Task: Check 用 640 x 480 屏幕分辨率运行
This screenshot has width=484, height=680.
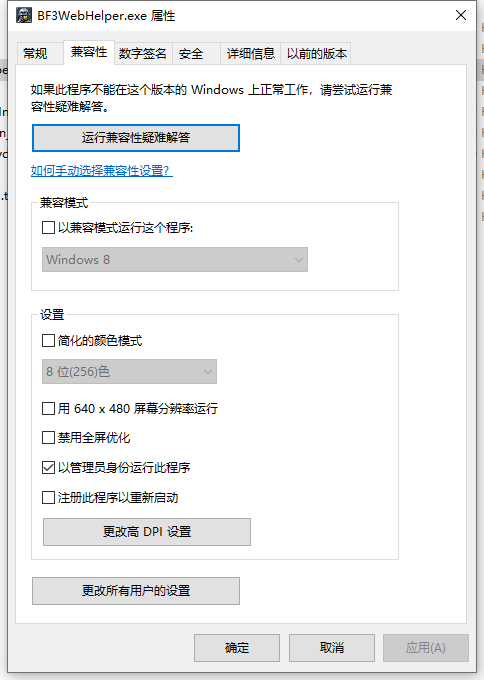Action: pyautogui.click(x=48, y=409)
